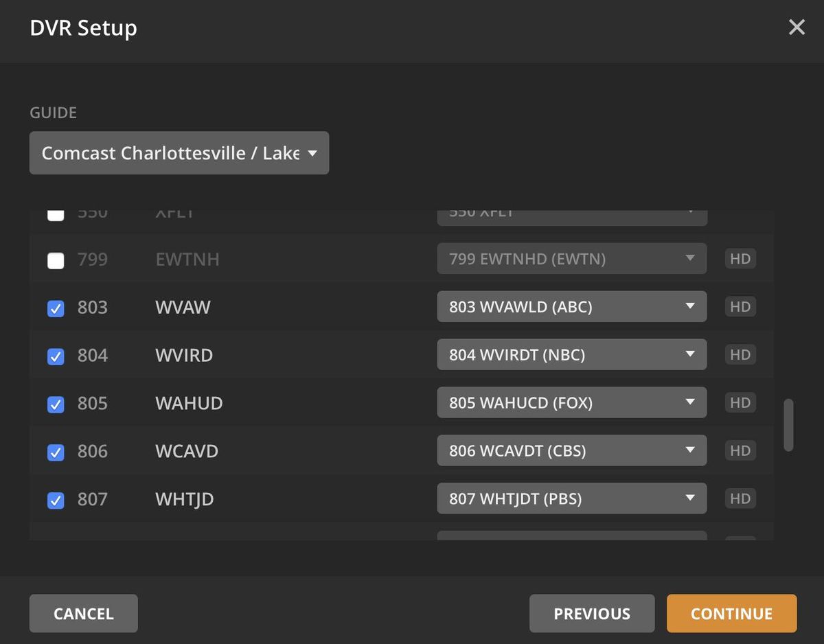The image size is (824, 644).
Task: Click Previous to go back a step
Action: coord(591,613)
